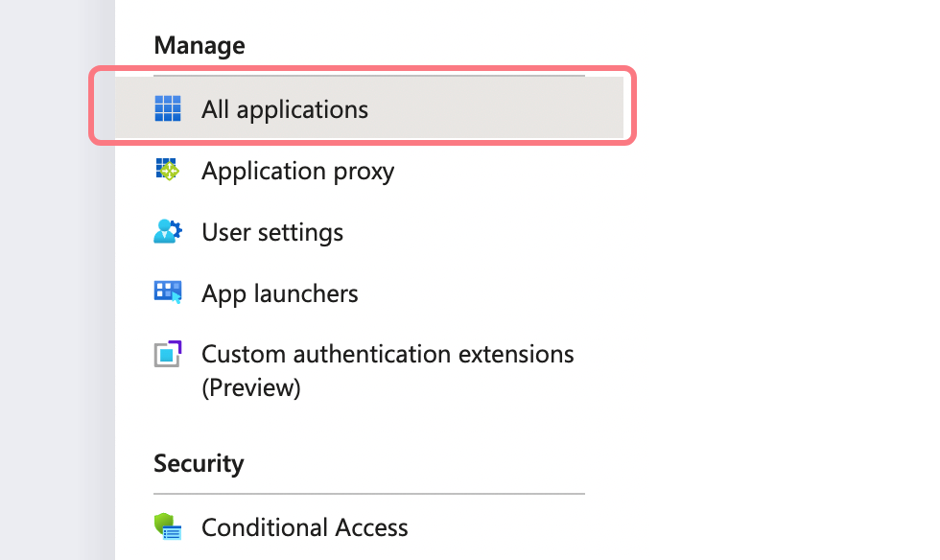Click the Manage section header
940x560 pixels.
click(200, 45)
